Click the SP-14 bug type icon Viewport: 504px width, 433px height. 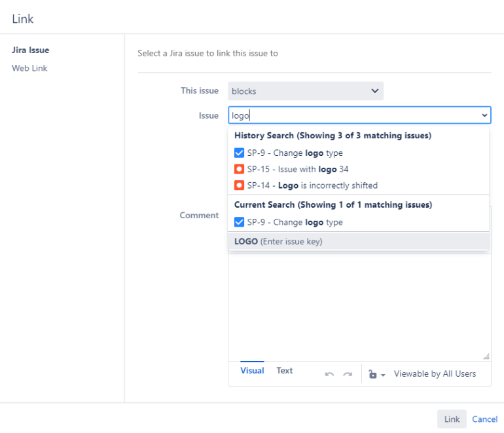pyautogui.click(x=239, y=185)
